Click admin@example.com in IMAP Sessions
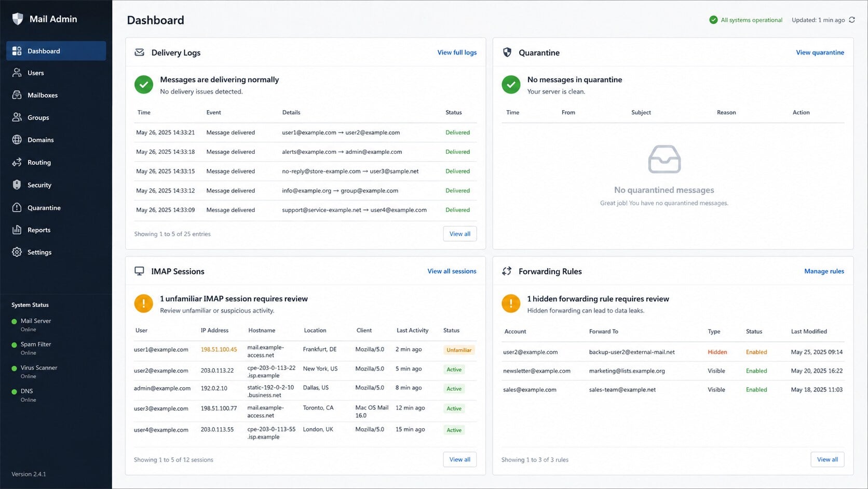Viewport: 868px width, 489px height. pyautogui.click(x=162, y=388)
